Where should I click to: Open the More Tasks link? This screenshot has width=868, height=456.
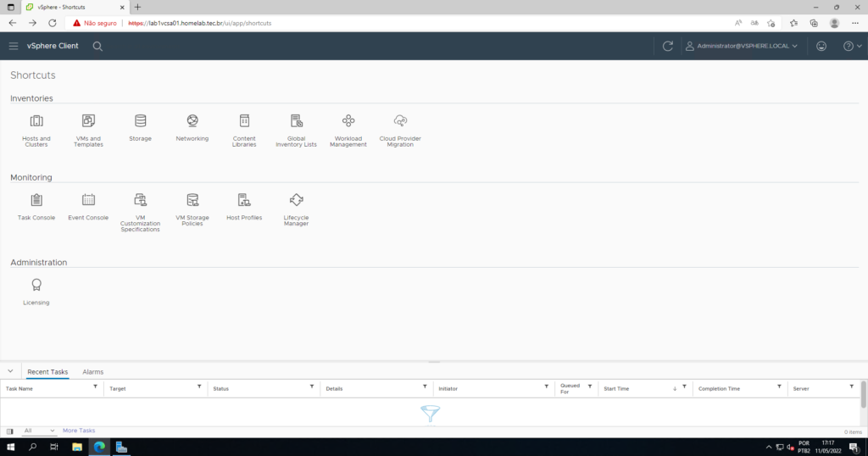click(79, 431)
